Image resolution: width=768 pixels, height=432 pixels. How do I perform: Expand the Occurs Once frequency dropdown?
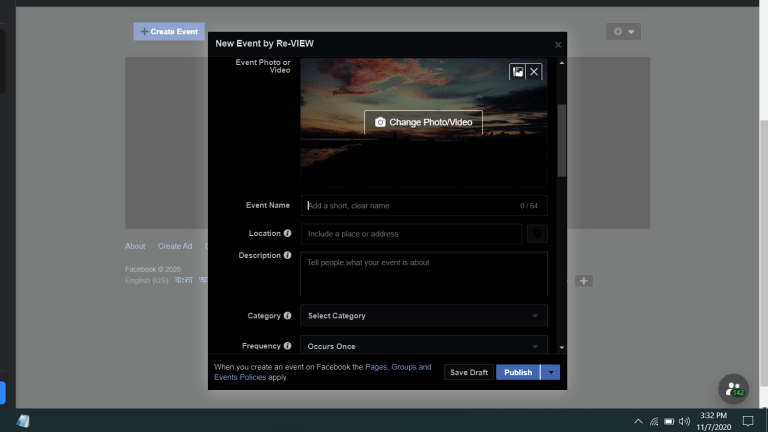(423, 346)
